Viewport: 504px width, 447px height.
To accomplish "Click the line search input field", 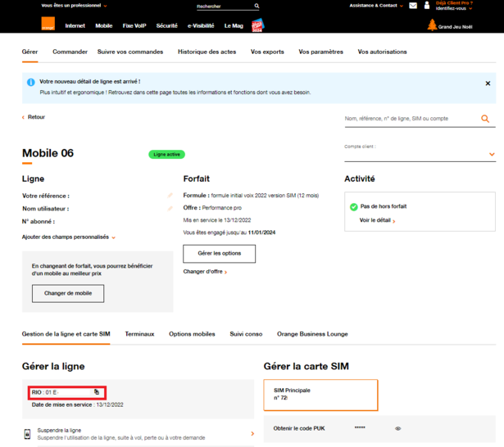I will [x=410, y=119].
